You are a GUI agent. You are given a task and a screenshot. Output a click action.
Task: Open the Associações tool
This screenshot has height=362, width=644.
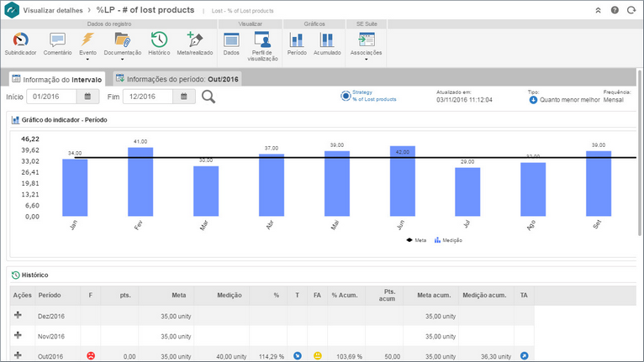click(366, 44)
